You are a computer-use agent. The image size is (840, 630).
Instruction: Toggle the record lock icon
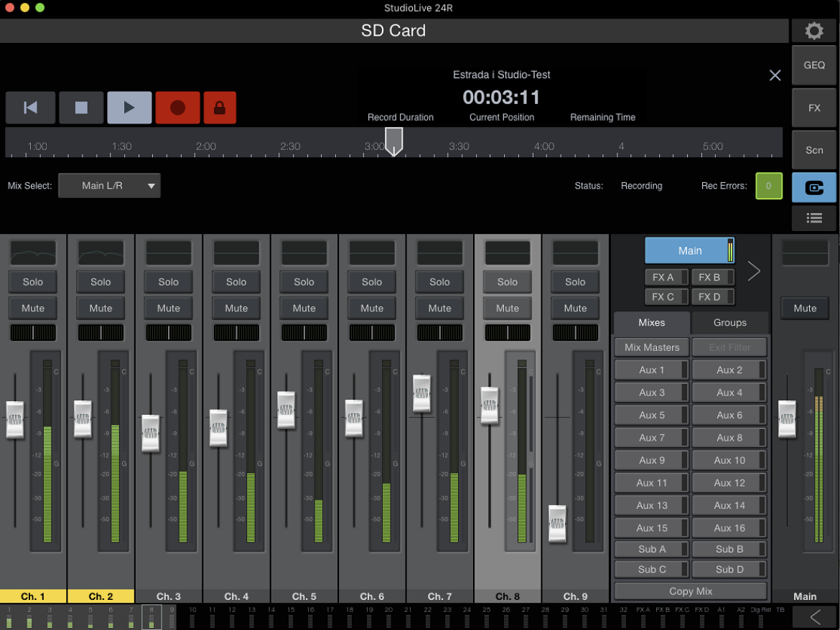coord(220,108)
